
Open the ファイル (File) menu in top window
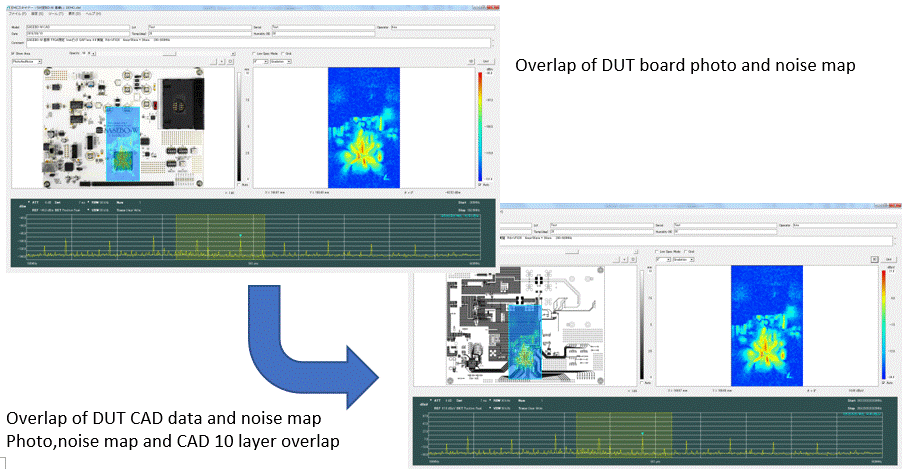[18, 13]
